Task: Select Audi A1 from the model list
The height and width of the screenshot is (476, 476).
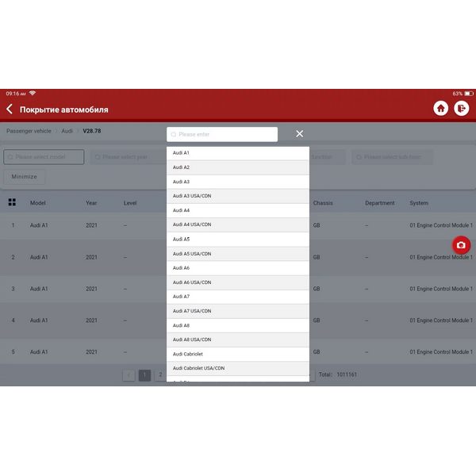Action: click(x=238, y=153)
